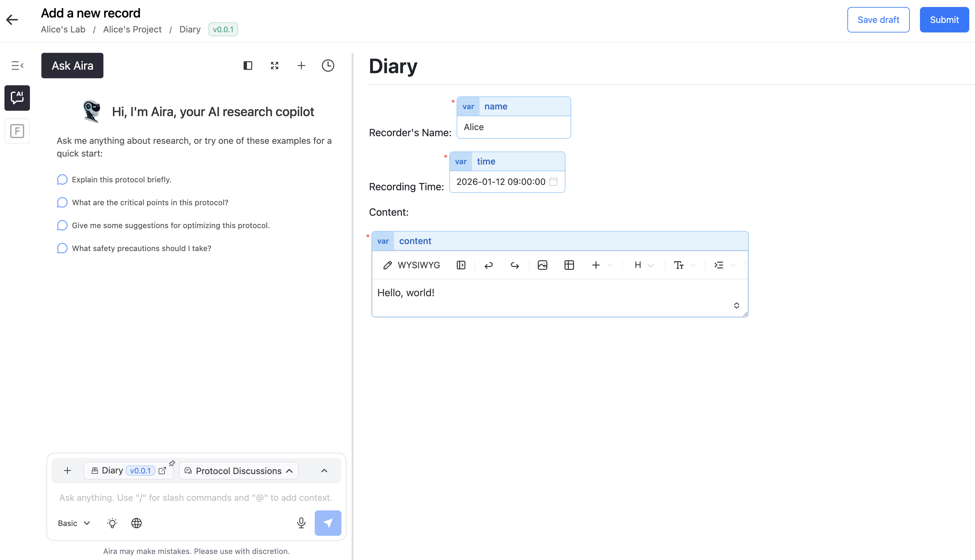Click the redo icon in the content toolbar
Image resolution: width=975 pixels, height=560 pixels.
[515, 265]
